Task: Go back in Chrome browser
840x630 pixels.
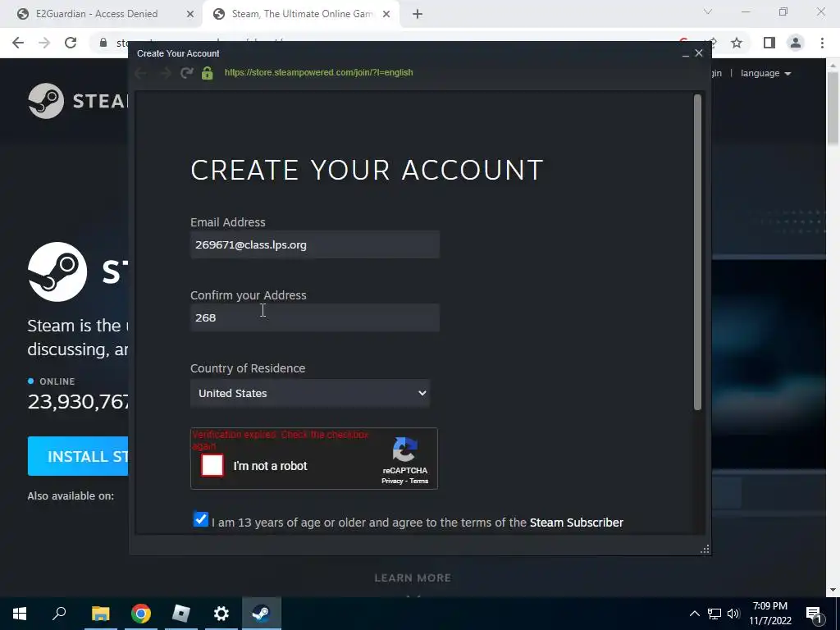Action: [18, 43]
